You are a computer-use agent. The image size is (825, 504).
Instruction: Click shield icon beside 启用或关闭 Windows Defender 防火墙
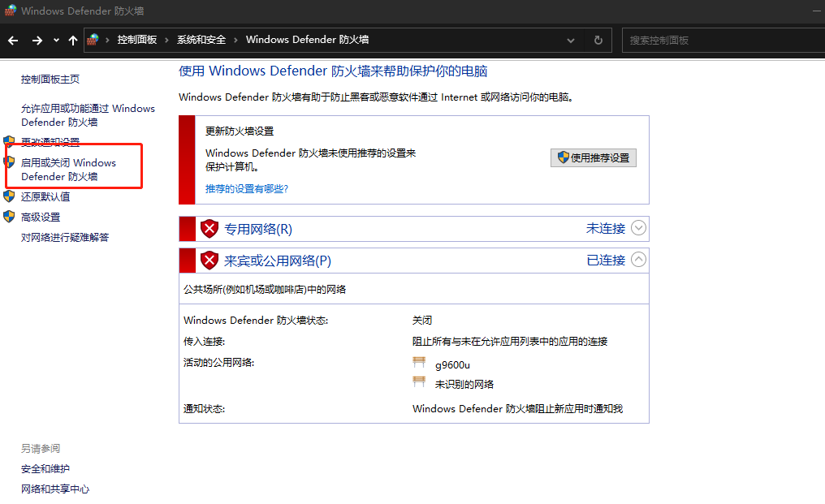pos(9,162)
